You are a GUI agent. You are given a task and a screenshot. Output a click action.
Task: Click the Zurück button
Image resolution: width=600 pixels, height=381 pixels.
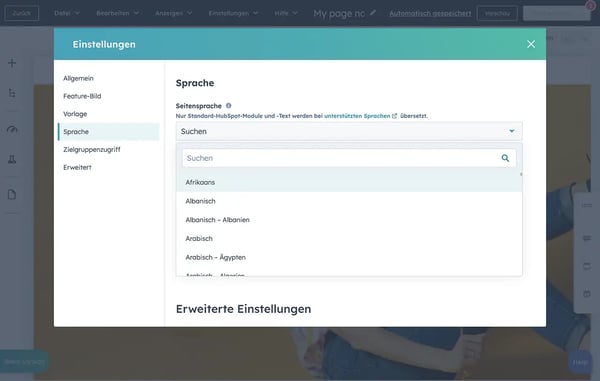pyautogui.click(x=21, y=13)
